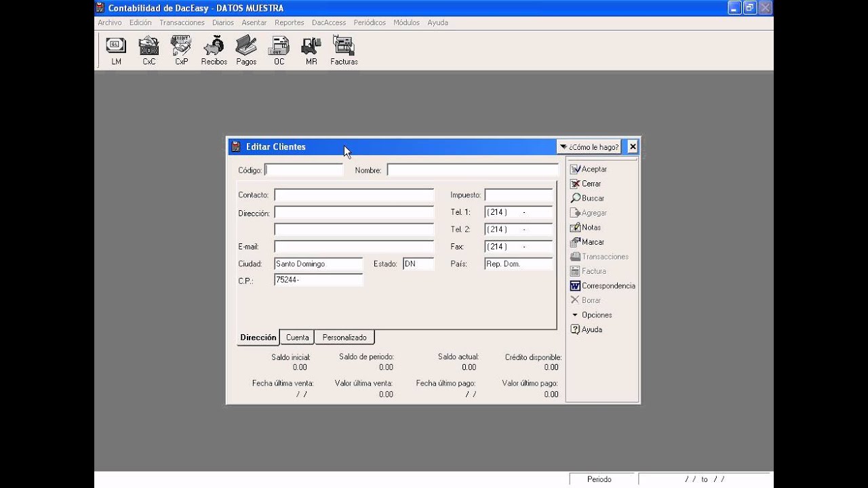Image resolution: width=868 pixels, height=488 pixels.
Task: Open the Asentar menu
Action: tap(254, 22)
